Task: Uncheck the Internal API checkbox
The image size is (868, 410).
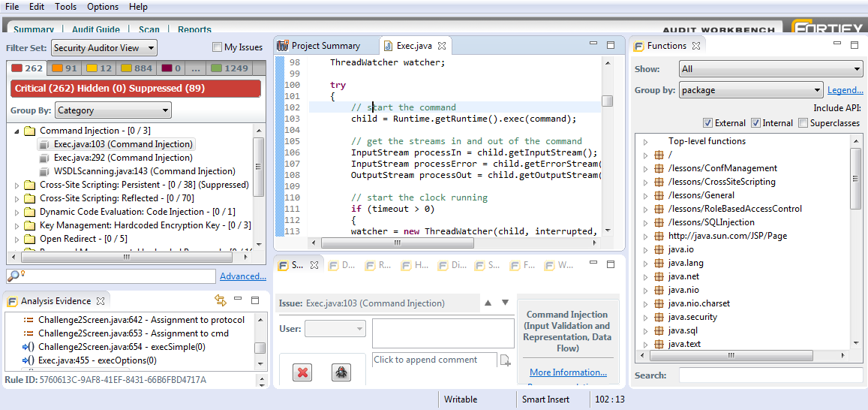Action: (x=755, y=123)
